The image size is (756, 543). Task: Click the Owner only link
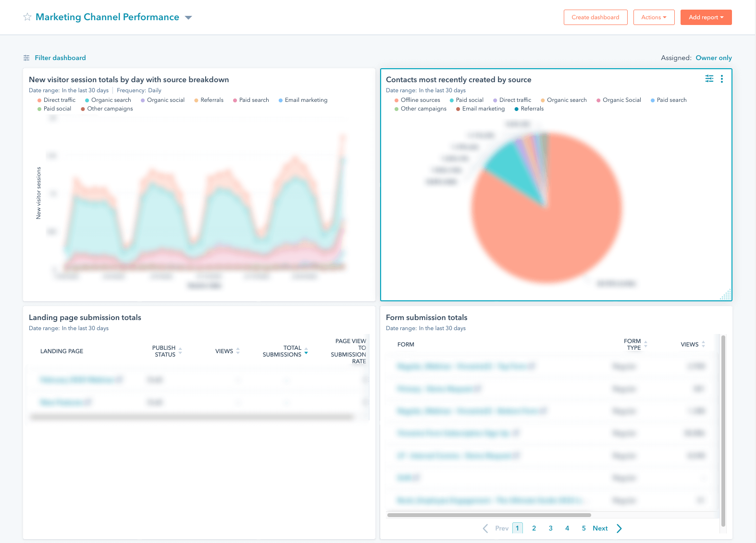click(x=714, y=58)
